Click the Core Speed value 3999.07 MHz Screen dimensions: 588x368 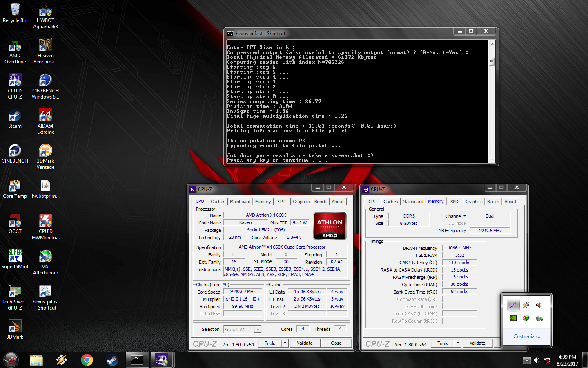(243, 292)
